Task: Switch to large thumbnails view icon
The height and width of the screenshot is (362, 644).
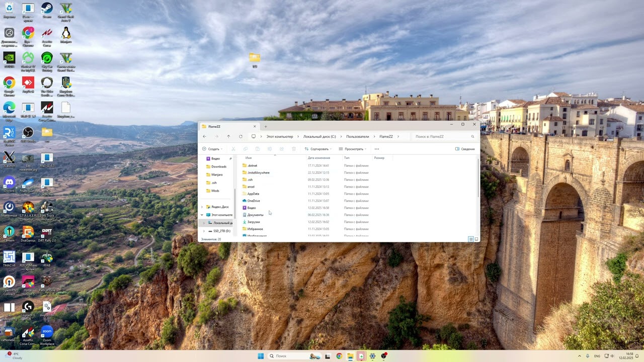Action: [x=476, y=239]
